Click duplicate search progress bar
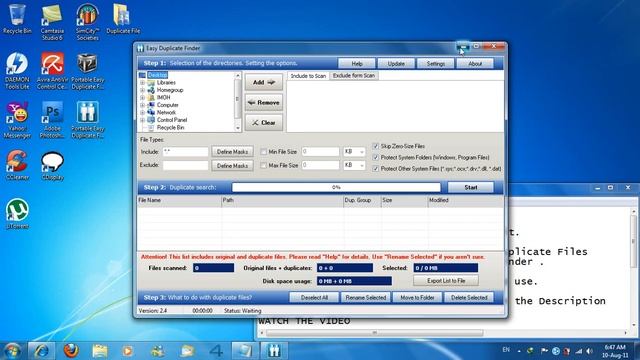Image resolution: width=640 pixels, height=360 pixels. [336, 187]
